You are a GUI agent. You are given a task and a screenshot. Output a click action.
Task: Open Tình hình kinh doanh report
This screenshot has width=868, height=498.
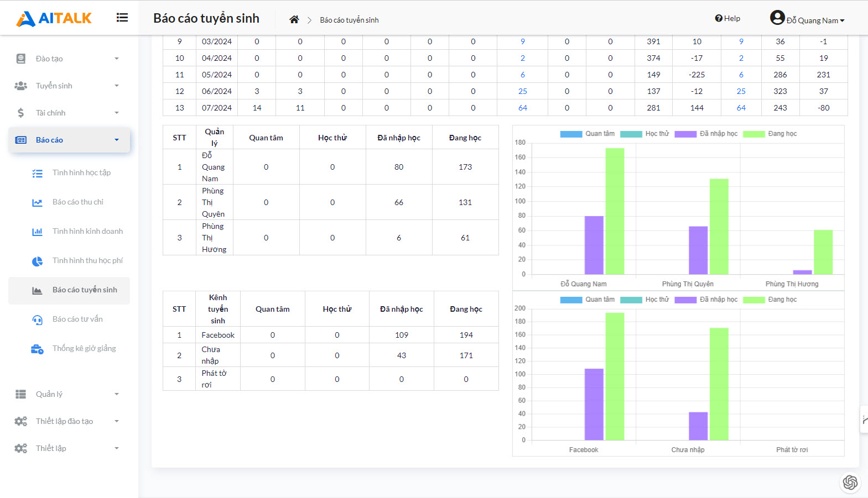pyautogui.click(x=87, y=231)
